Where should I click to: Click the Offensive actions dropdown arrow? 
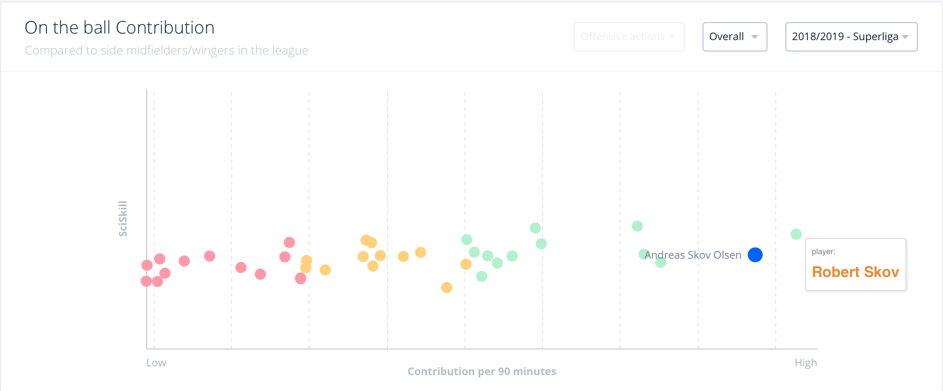point(672,37)
